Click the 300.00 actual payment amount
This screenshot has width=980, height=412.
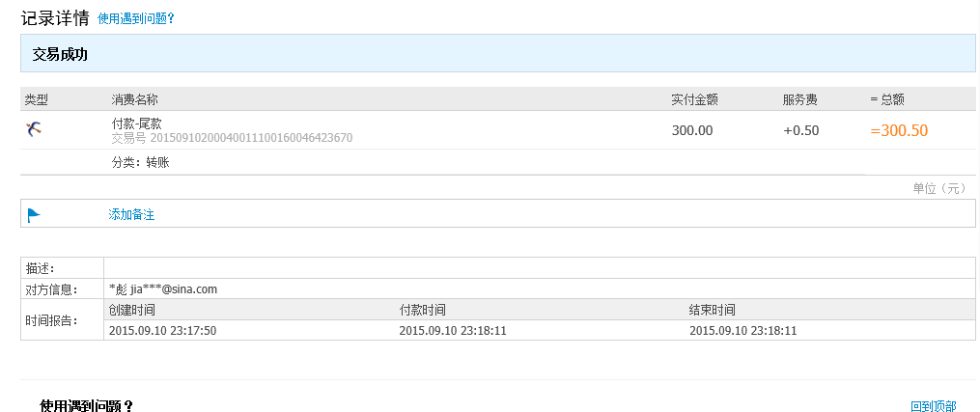[x=692, y=130]
